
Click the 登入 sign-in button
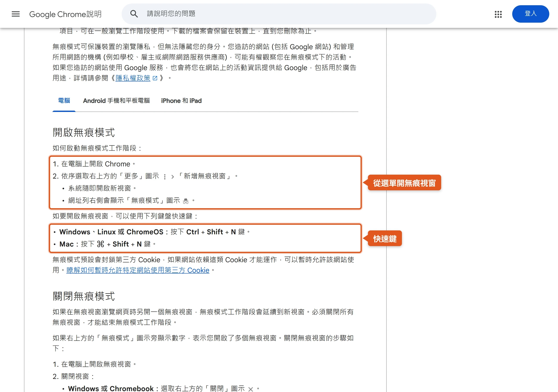[x=531, y=14]
